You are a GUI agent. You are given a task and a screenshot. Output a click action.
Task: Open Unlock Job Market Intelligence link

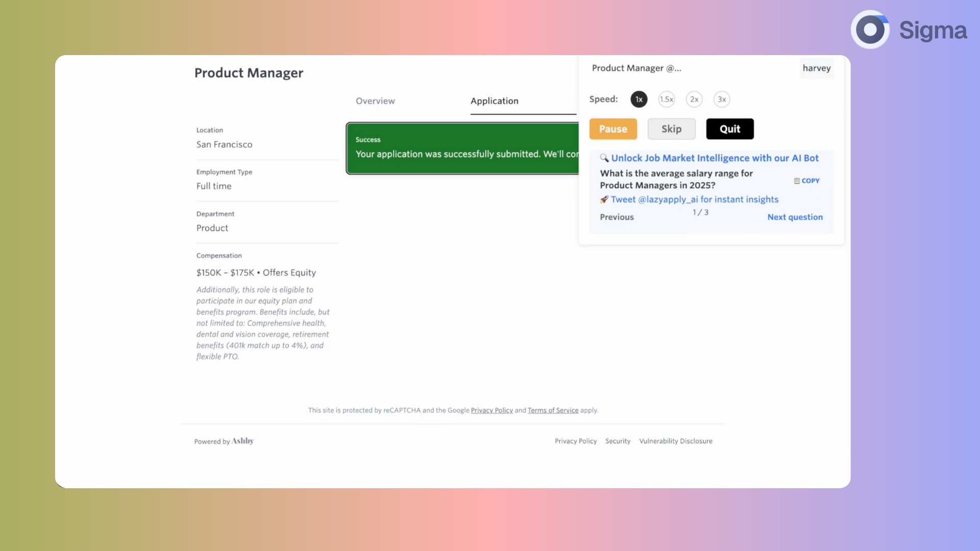715,158
